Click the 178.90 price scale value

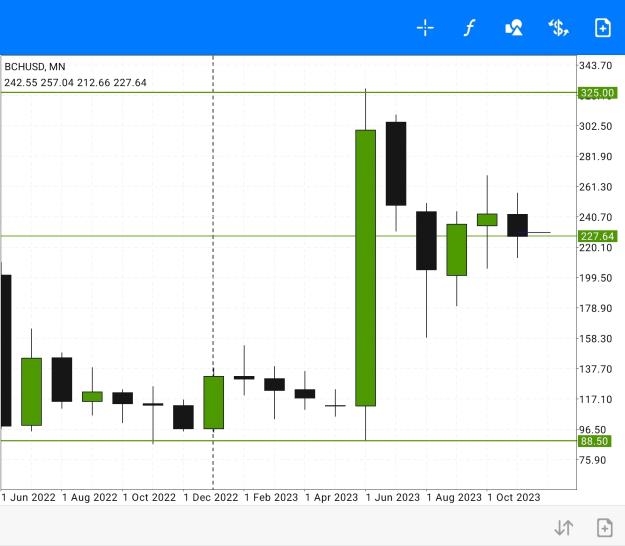(595, 308)
